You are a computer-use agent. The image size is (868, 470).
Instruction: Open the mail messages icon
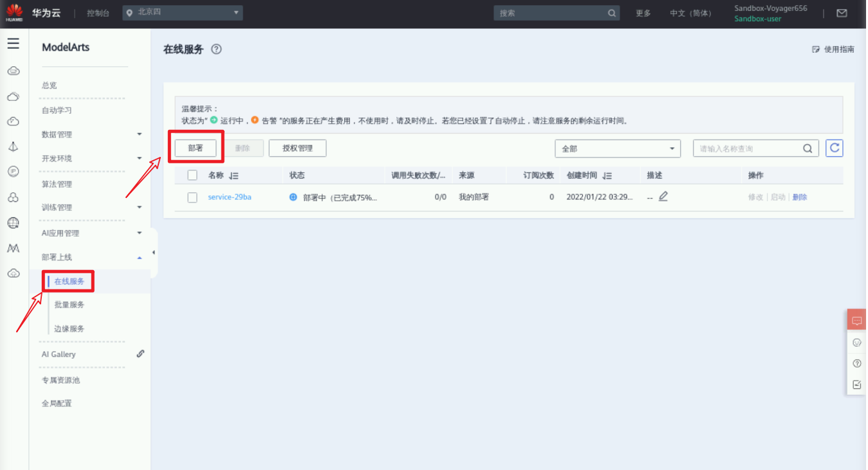click(x=842, y=13)
